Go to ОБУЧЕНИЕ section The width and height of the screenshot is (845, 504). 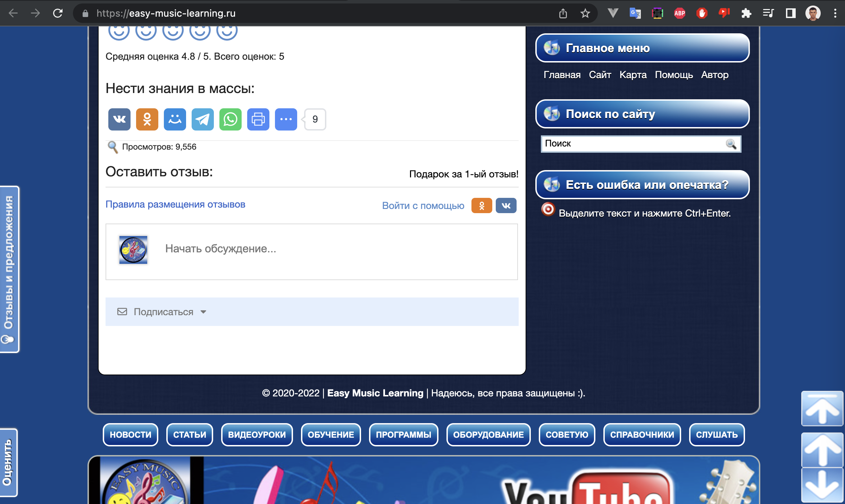(331, 435)
